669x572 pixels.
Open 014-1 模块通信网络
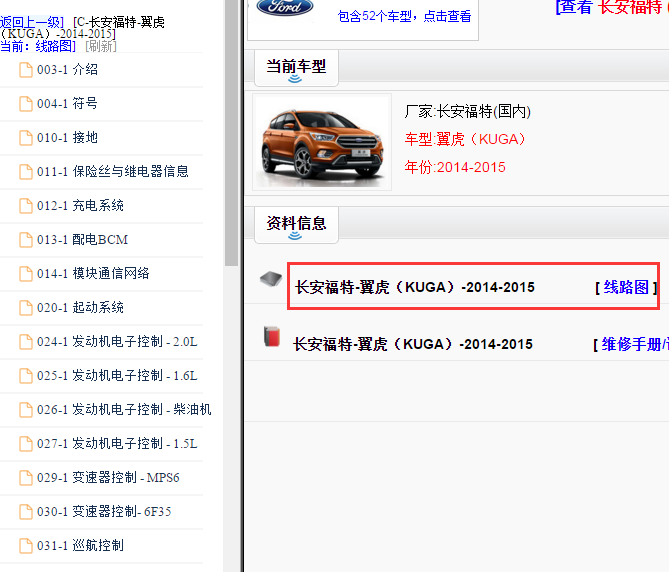click(93, 273)
